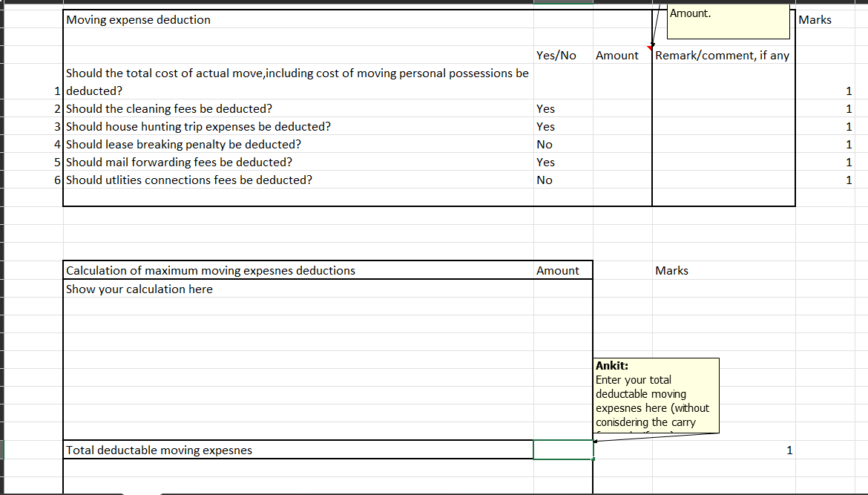
Task: Click the Ankit comment note box
Action: click(x=655, y=395)
